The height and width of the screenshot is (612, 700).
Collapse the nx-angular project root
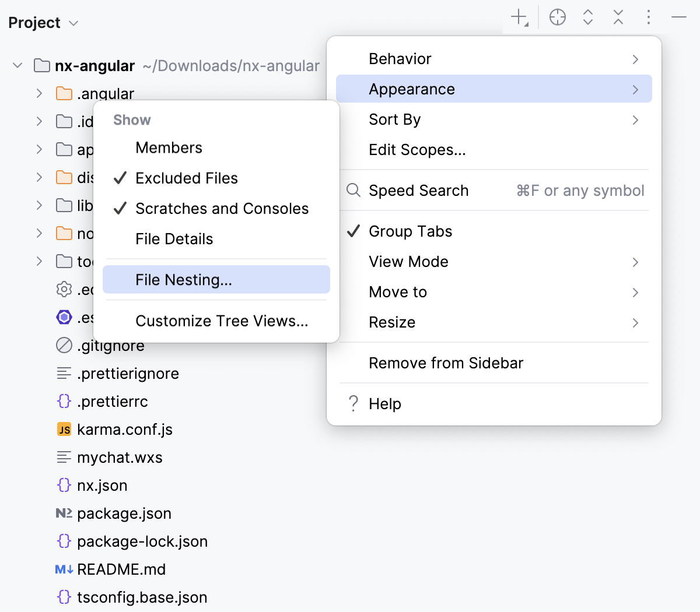(x=16, y=65)
